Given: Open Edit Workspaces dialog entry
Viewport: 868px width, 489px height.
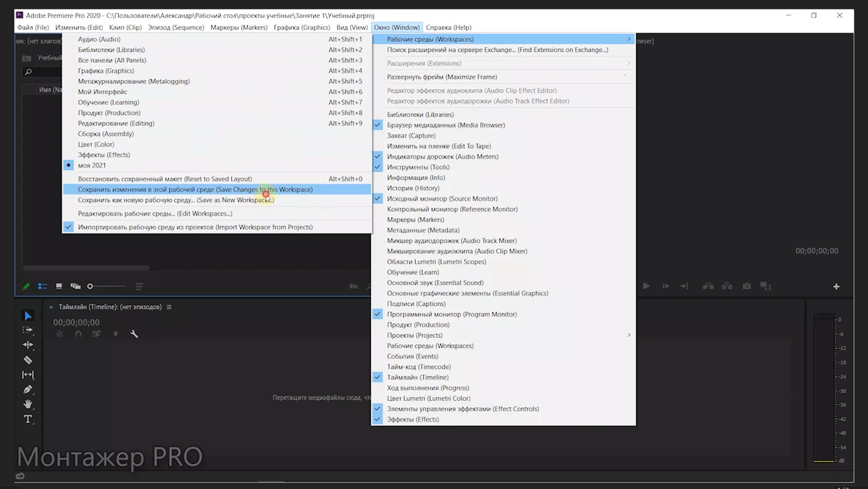Looking at the screenshot, I should [216, 213].
